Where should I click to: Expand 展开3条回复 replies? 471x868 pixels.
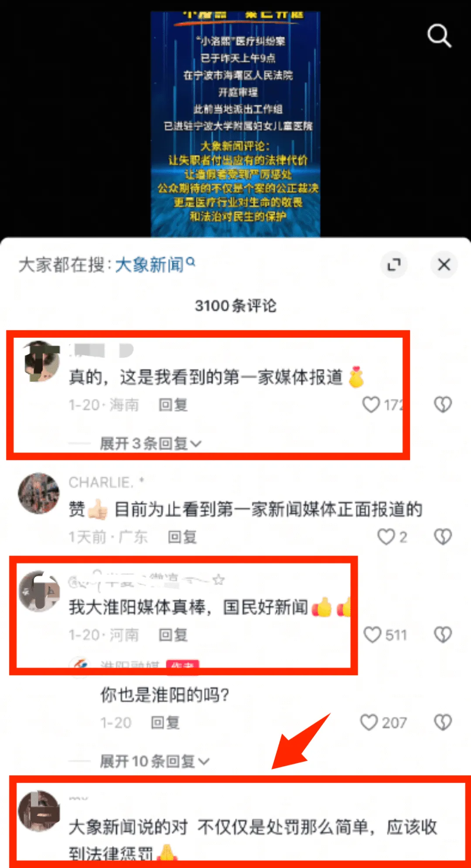point(150,444)
